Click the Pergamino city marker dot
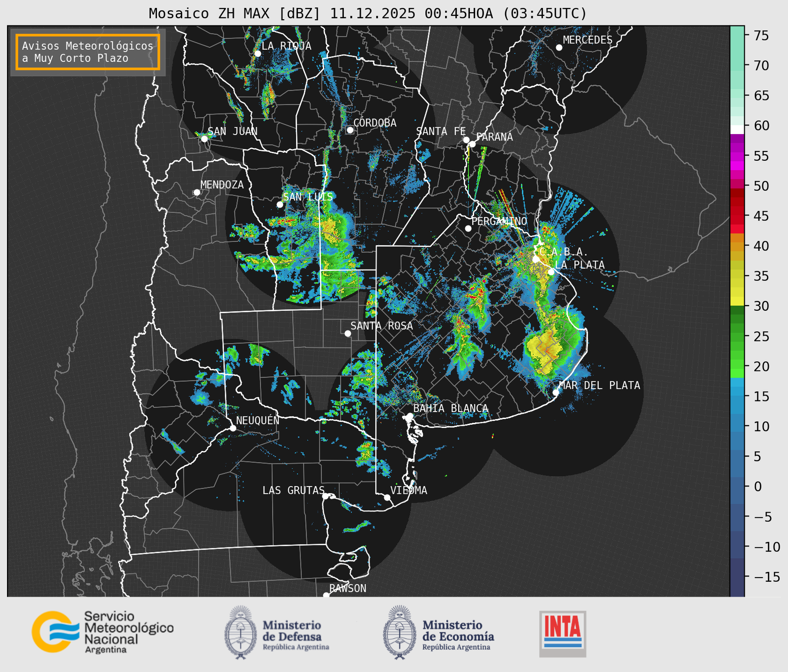The height and width of the screenshot is (672, 788). coord(468,229)
